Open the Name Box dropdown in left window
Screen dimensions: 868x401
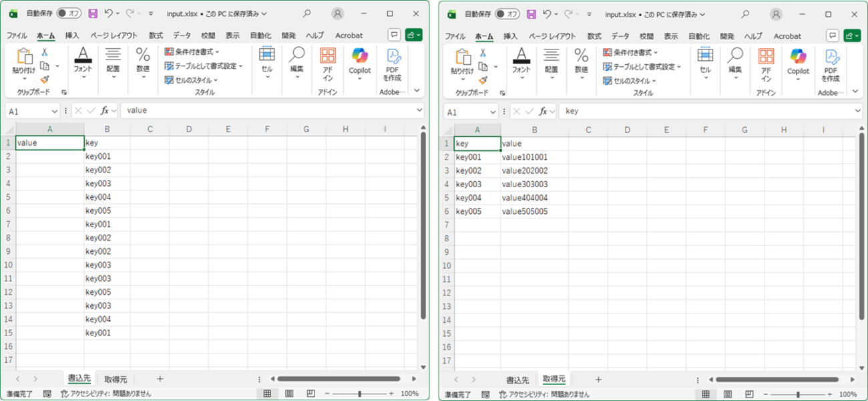point(54,111)
